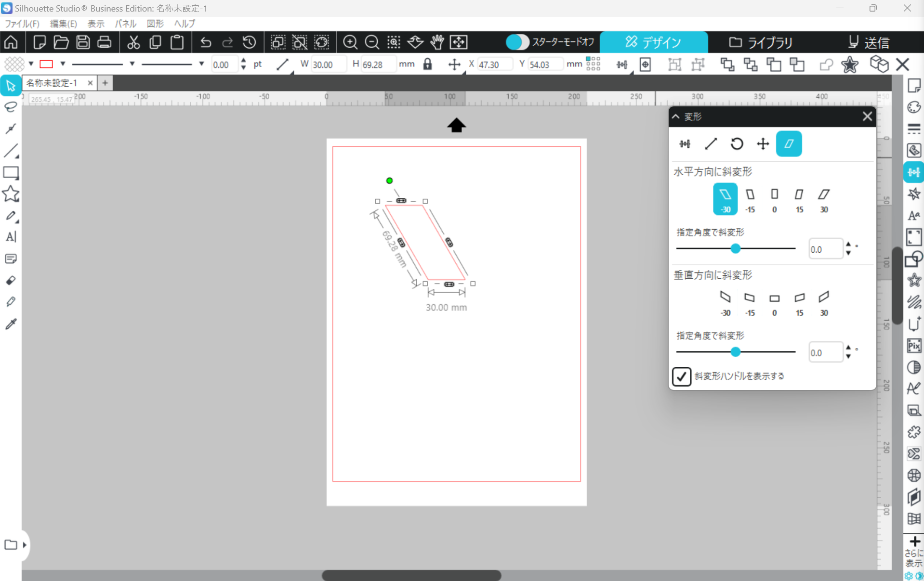Open the fill pattern dropdown arrow
Screen dimensions: 924x581
(x=31, y=64)
